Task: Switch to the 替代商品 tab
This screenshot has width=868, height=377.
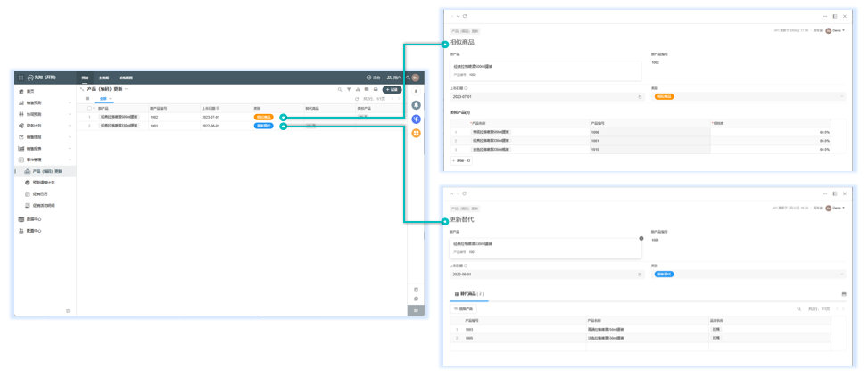Action: point(470,293)
